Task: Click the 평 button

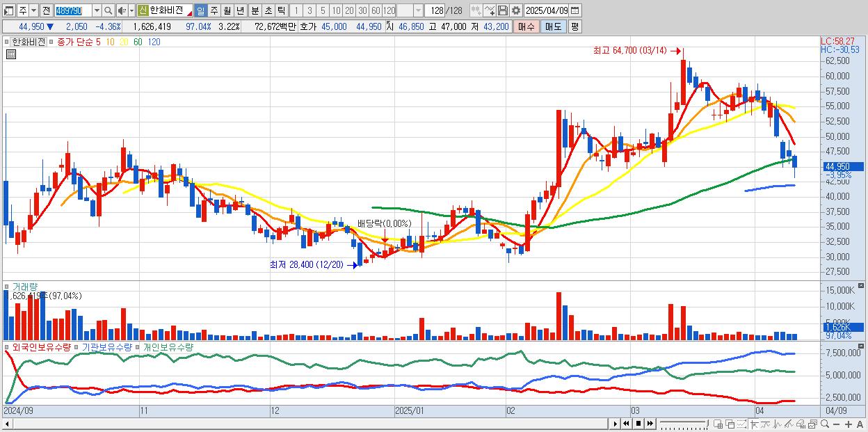Action: 574,26
